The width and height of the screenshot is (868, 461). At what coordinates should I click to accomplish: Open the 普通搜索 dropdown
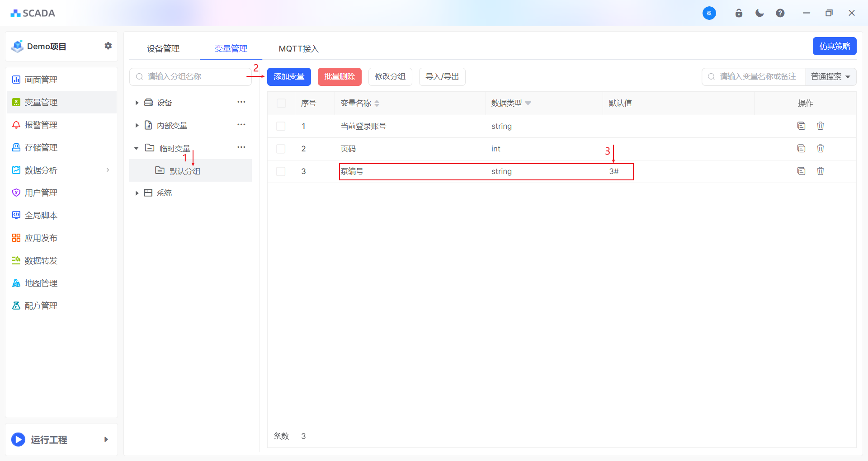(x=830, y=77)
